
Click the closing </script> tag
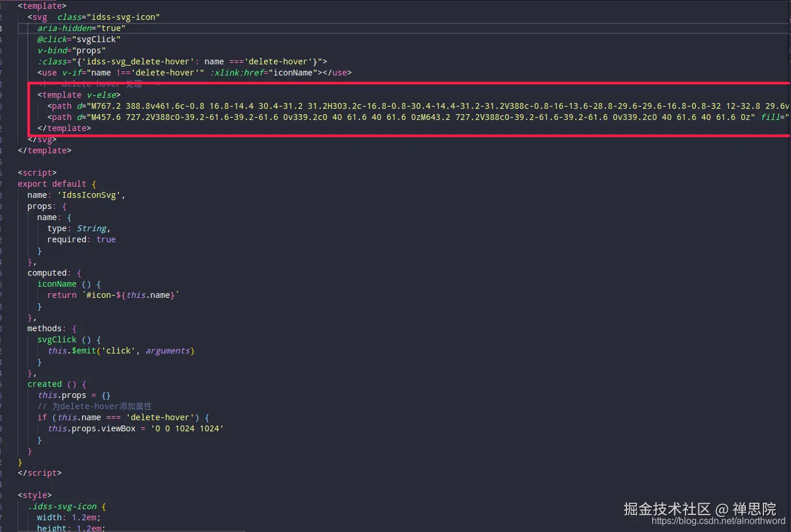coord(40,473)
